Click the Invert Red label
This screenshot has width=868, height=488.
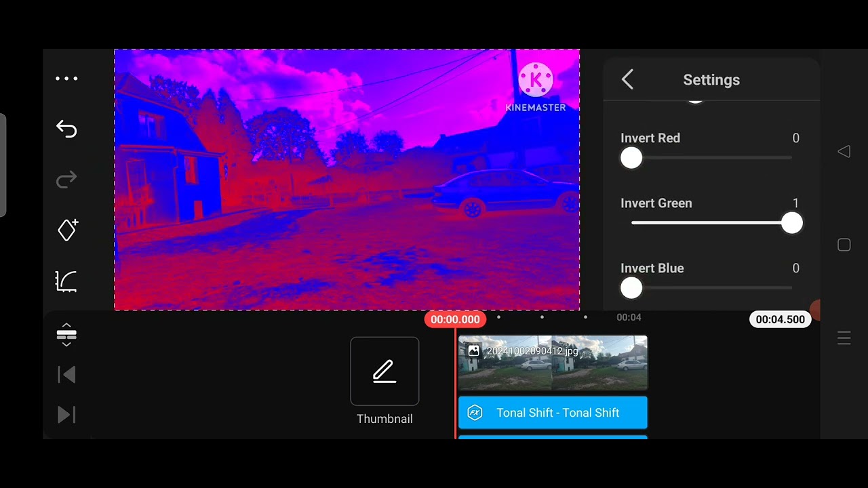[650, 138]
